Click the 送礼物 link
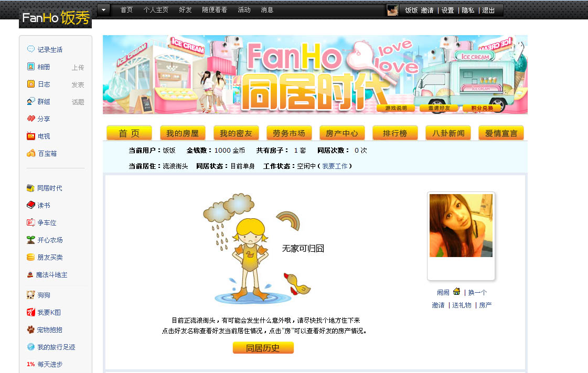This screenshot has width=588, height=373. [462, 305]
